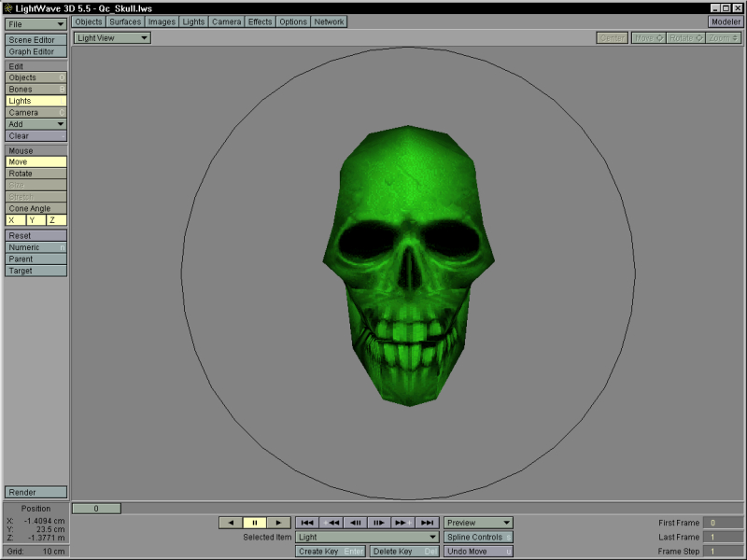
Task: Open the Lights panel from top menu
Action: click(192, 21)
